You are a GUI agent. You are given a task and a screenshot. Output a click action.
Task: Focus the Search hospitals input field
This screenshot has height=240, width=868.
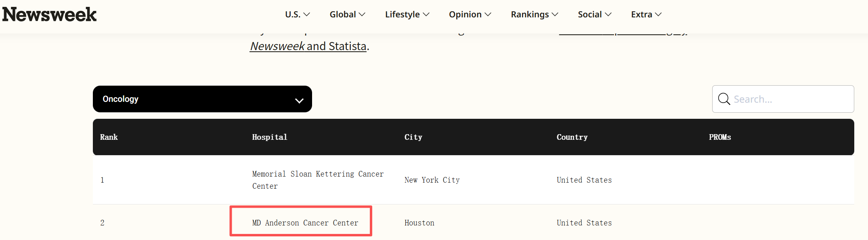[783, 99]
